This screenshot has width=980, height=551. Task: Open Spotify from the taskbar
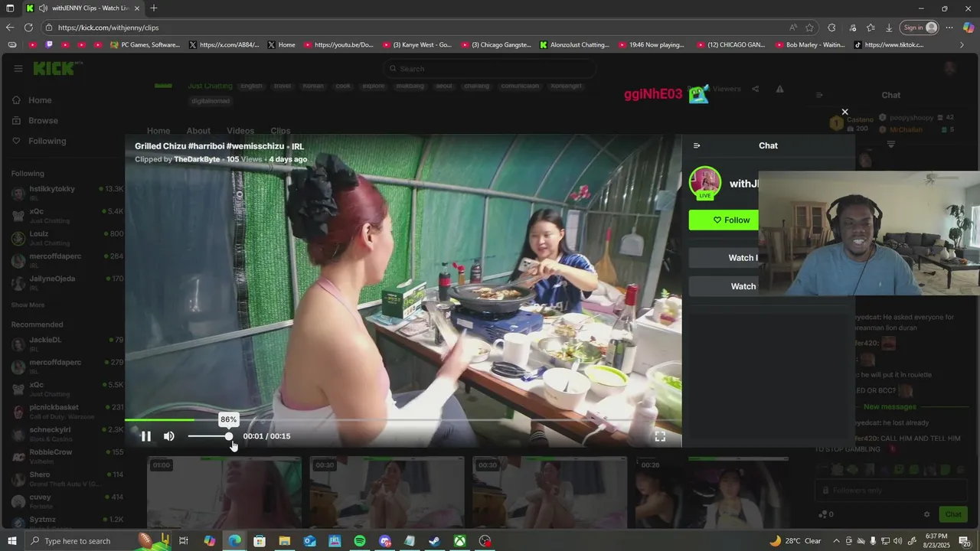point(360,541)
